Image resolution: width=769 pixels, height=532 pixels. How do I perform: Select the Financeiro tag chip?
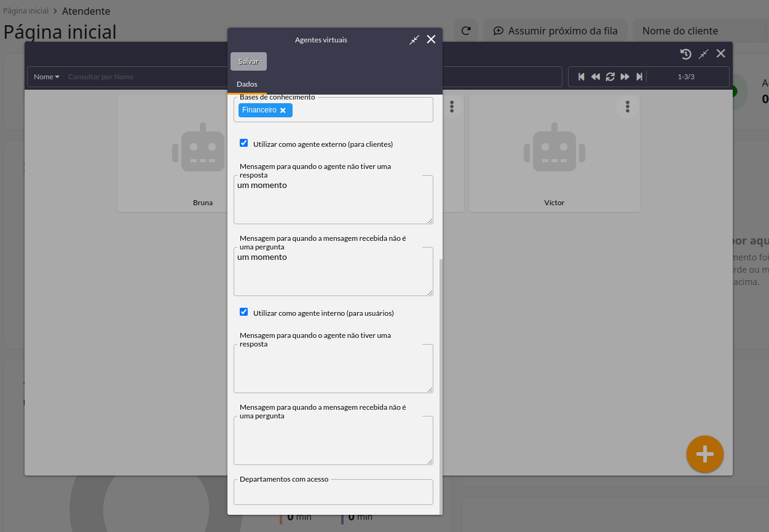265,110
